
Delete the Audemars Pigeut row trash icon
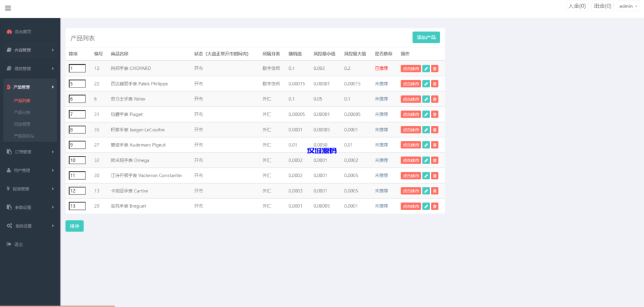click(x=435, y=145)
